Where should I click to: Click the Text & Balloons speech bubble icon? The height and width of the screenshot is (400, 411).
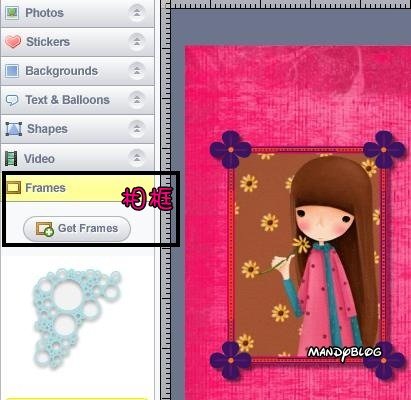(x=12, y=100)
